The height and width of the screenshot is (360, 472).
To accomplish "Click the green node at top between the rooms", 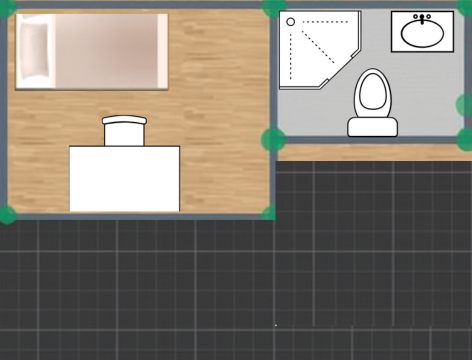I will 274,7.
